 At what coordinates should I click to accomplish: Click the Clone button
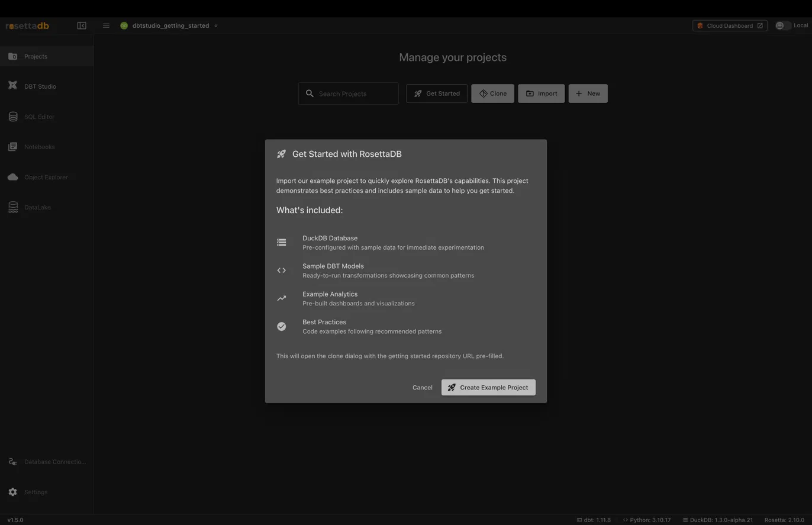(x=492, y=94)
